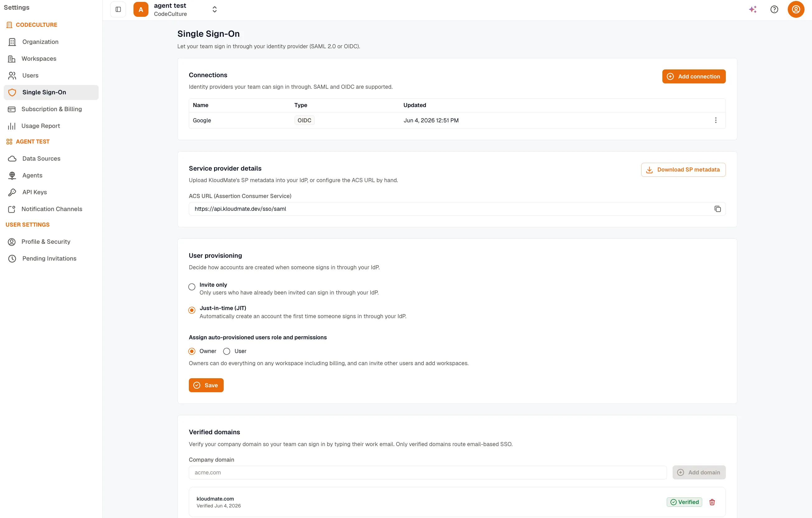Click the Data Sources cloud icon
The width and height of the screenshot is (812, 518).
(12, 158)
